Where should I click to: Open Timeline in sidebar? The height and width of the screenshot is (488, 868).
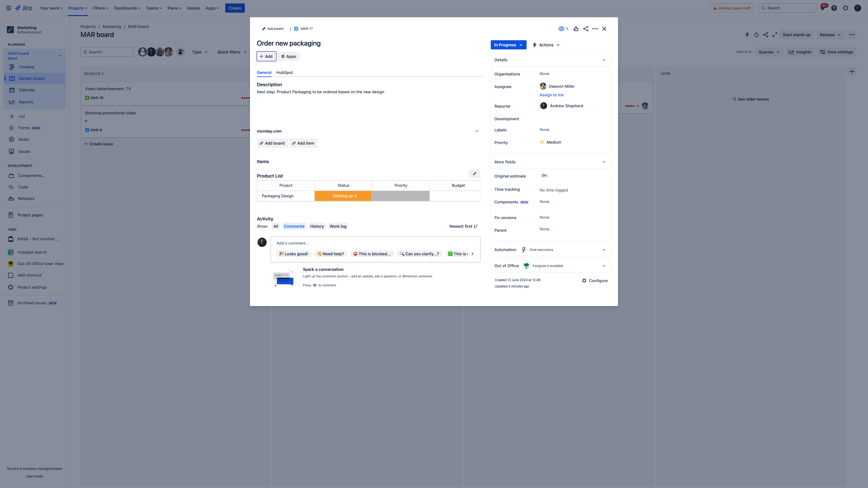[26, 67]
